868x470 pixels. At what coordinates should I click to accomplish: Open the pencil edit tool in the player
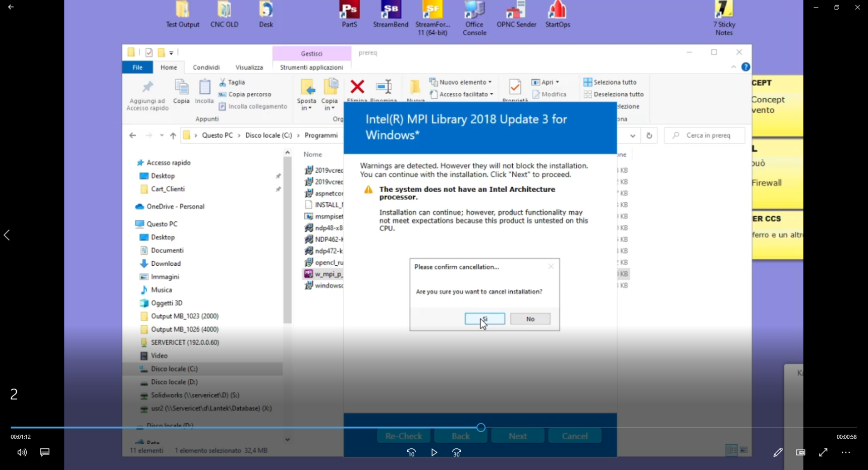(x=778, y=452)
